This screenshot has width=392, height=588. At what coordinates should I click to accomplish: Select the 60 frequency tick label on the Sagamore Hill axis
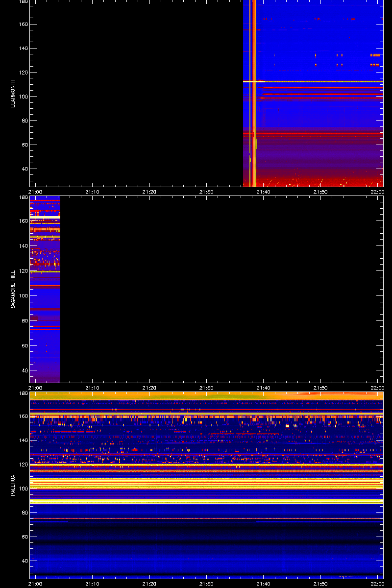[25, 346]
